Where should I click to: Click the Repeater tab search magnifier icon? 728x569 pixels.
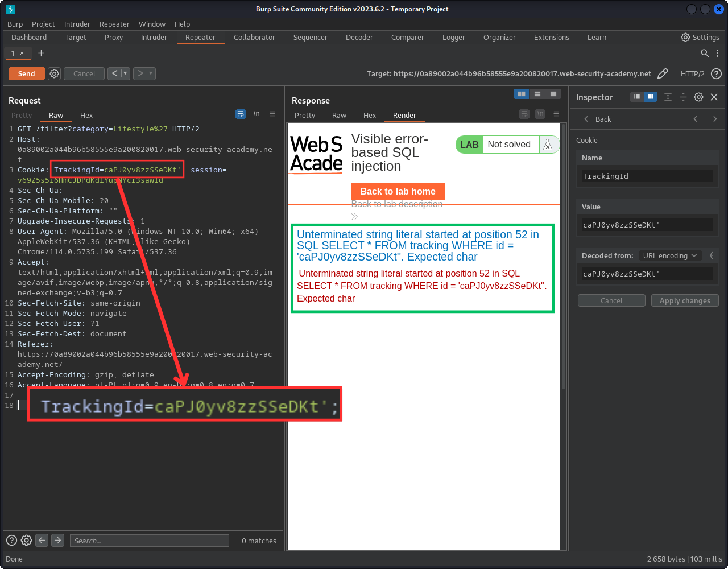click(x=704, y=53)
